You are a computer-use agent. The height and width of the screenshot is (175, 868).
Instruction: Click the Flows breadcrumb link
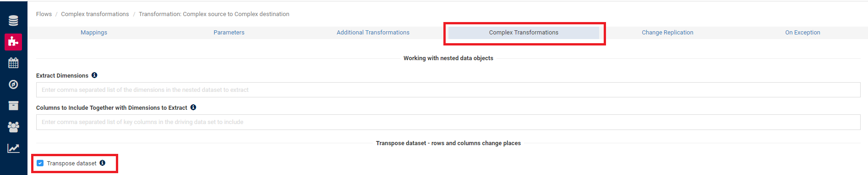click(x=44, y=14)
